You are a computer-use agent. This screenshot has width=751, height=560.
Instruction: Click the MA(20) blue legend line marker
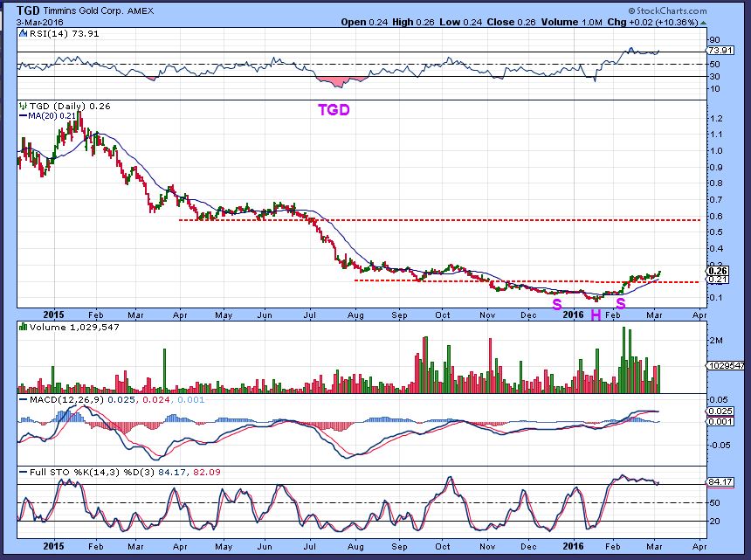point(23,116)
